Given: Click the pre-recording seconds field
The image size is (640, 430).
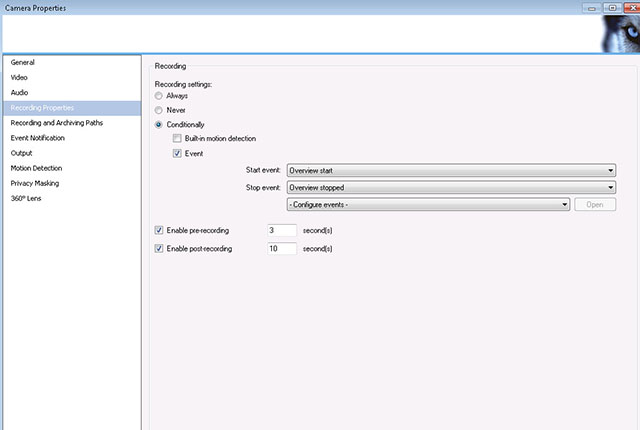Looking at the screenshot, I should coord(281,230).
